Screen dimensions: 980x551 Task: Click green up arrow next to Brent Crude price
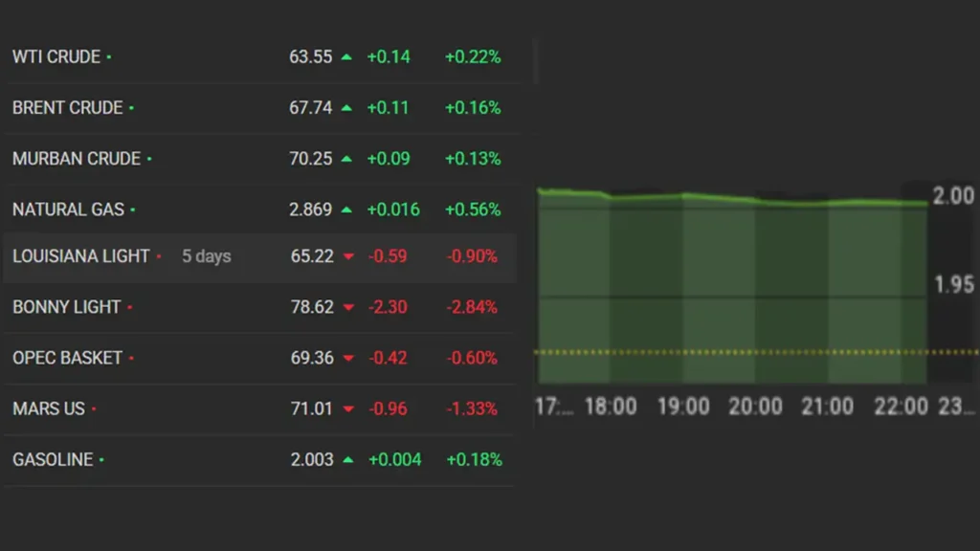(346, 108)
